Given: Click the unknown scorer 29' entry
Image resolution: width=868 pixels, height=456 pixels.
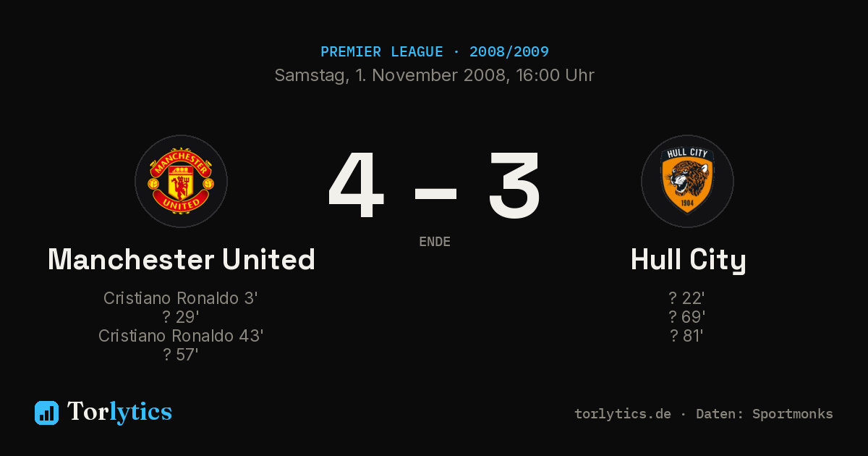Looking at the screenshot, I should pyautogui.click(x=181, y=317).
